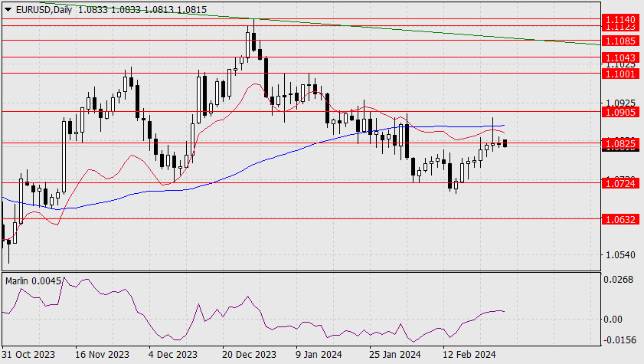This screenshot has width=644, height=364.
Task: Click the 0.00 oscillator scale value
Action: point(613,320)
